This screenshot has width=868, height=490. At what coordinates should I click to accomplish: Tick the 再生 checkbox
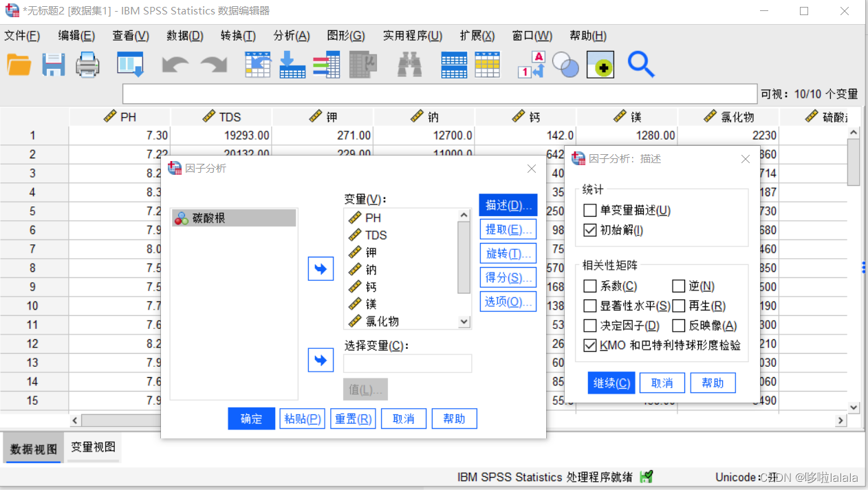point(678,306)
